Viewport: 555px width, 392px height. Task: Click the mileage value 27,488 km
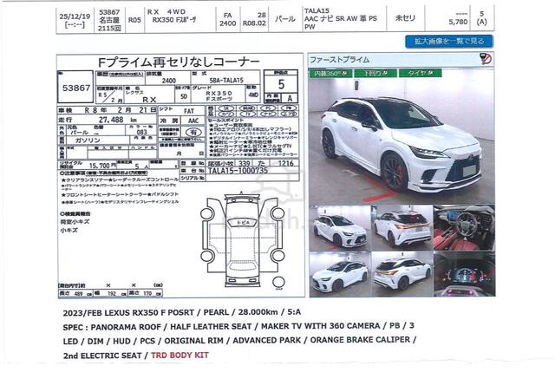point(118,120)
